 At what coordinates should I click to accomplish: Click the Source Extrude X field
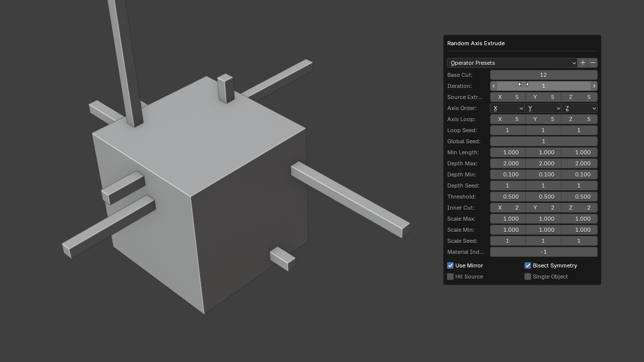(508, 97)
